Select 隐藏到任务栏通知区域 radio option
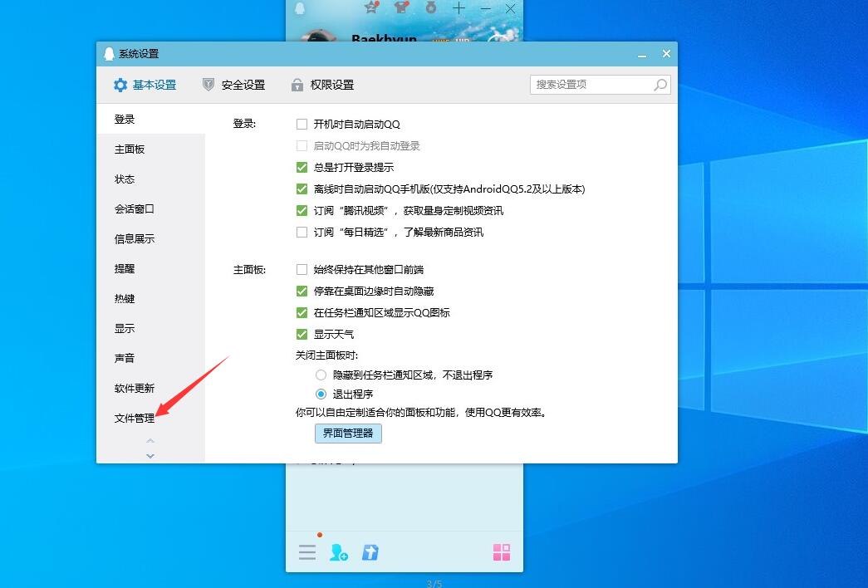 (321, 375)
